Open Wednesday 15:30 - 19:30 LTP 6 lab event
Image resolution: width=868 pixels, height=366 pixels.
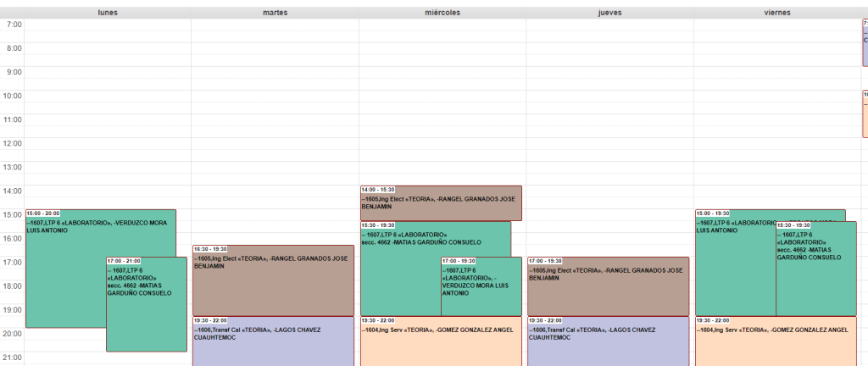tap(399, 280)
